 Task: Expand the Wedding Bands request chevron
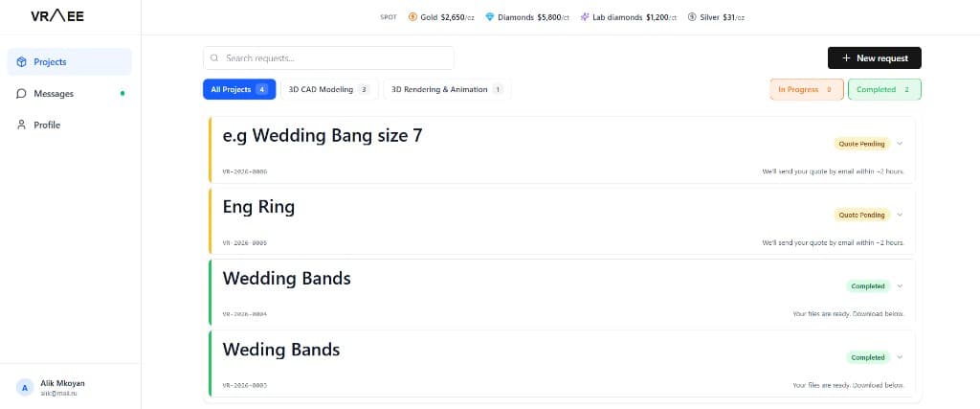[x=900, y=285]
